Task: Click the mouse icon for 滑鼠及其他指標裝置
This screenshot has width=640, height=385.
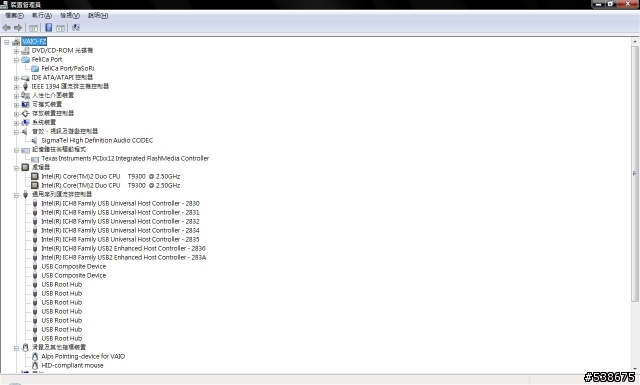Action: (x=25, y=347)
